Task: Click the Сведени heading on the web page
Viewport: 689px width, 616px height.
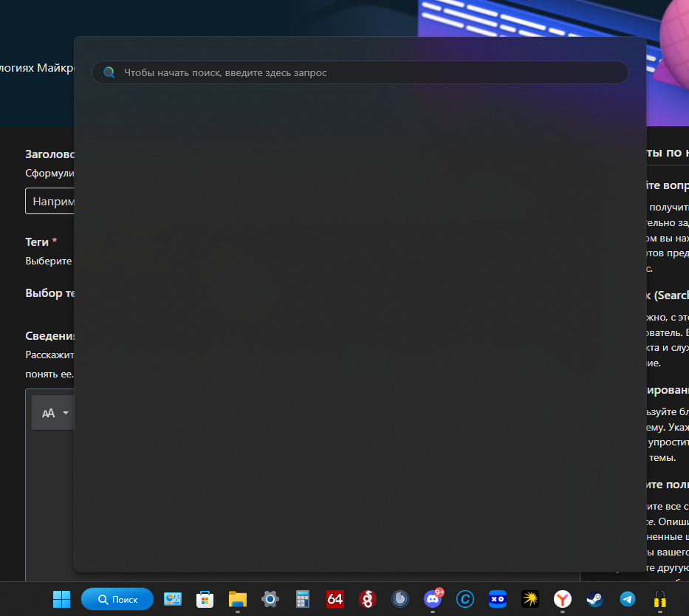Action: (49, 336)
